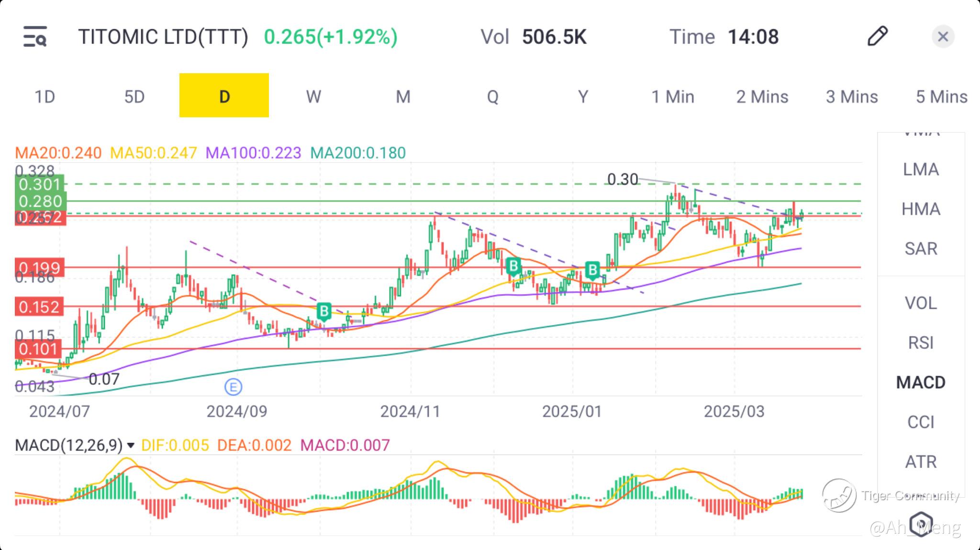This screenshot has height=550, width=980.
Task: Select the 1 Min interval tab
Action: click(x=673, y=96)
